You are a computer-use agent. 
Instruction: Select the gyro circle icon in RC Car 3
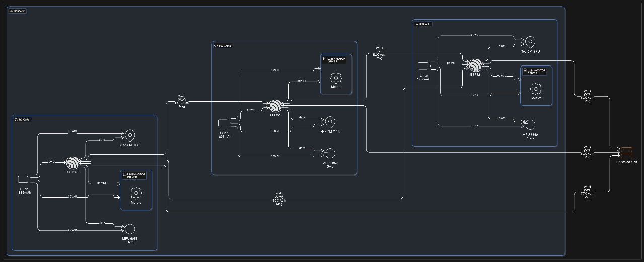click(x=530, y=124)
